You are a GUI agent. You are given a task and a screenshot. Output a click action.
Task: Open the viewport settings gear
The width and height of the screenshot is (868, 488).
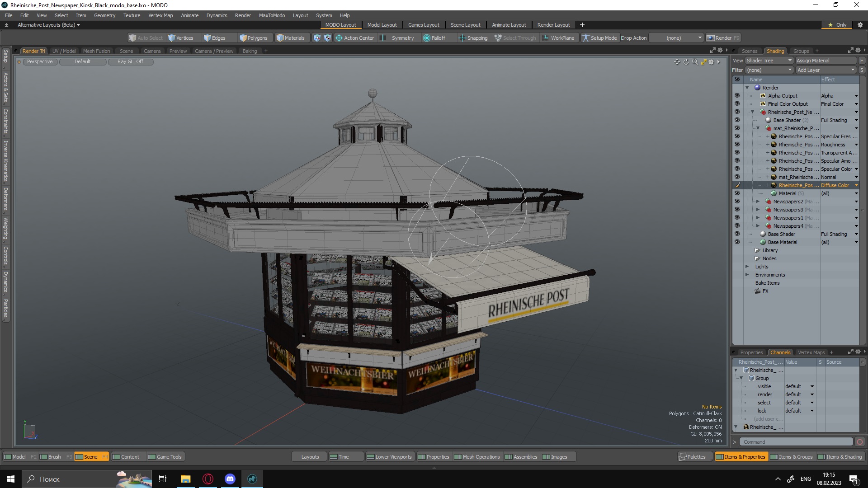point(711,62)
